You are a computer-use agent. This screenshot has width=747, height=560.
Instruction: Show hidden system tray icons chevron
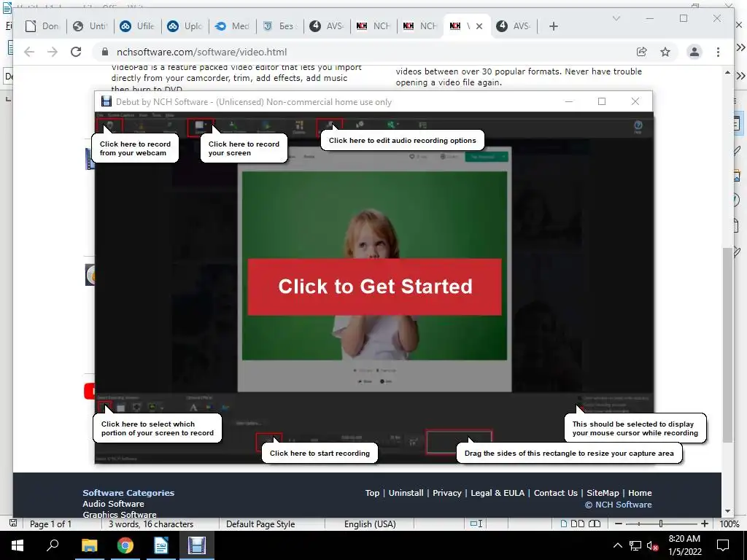coord(617,545)
